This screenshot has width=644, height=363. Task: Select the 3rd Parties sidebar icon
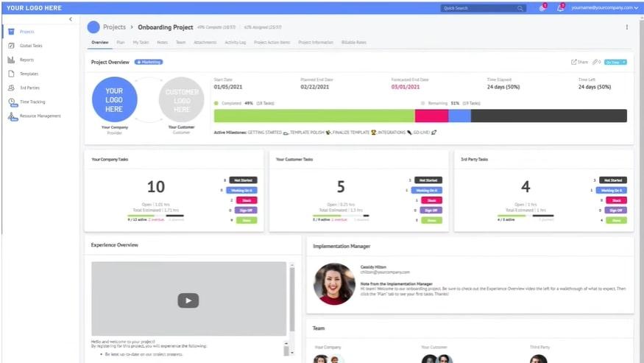pos(11,88)
